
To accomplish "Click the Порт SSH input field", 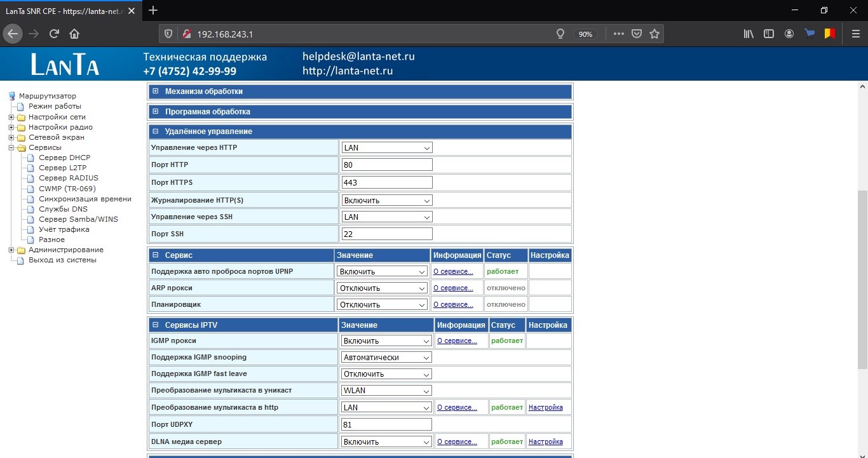I will [387, 234].
